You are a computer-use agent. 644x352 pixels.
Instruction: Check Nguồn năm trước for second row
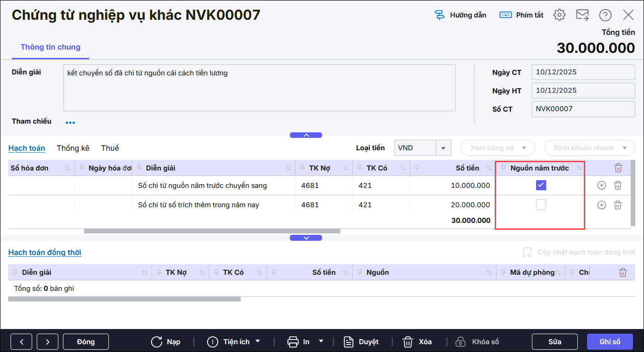coord(541,205)
